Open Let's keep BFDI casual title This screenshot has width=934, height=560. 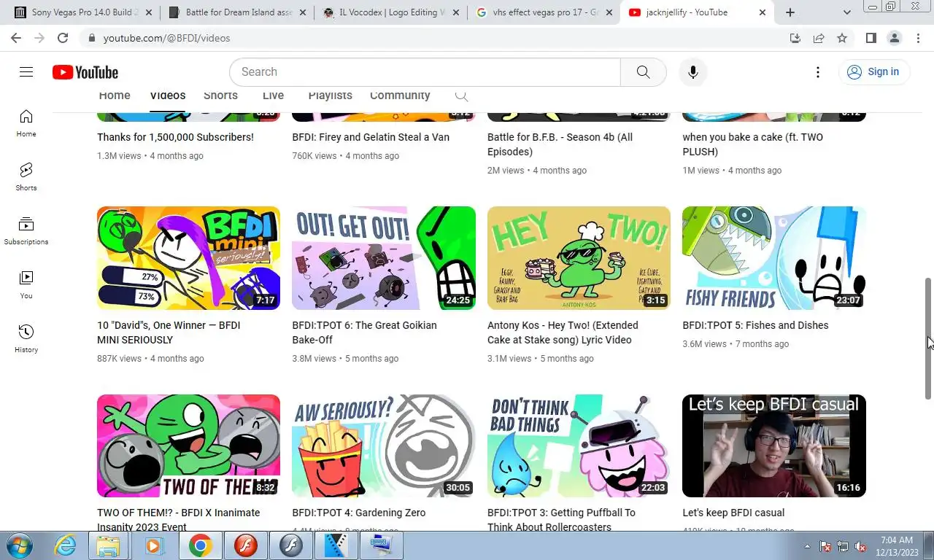733,513
